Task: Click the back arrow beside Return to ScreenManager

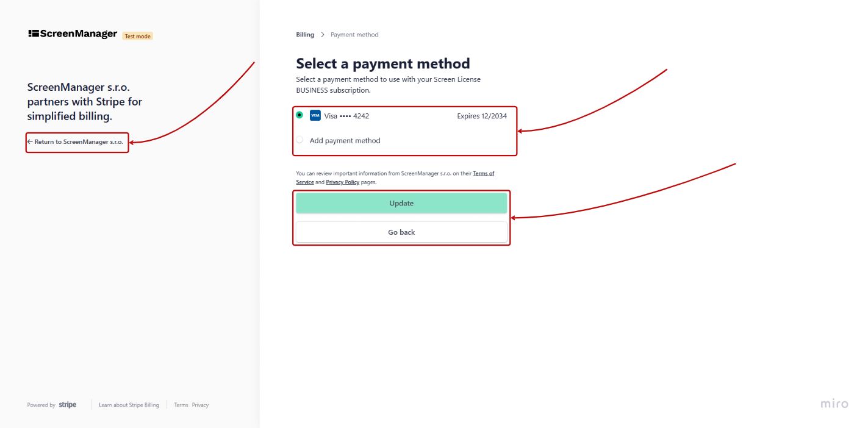Action: point(30,142)
